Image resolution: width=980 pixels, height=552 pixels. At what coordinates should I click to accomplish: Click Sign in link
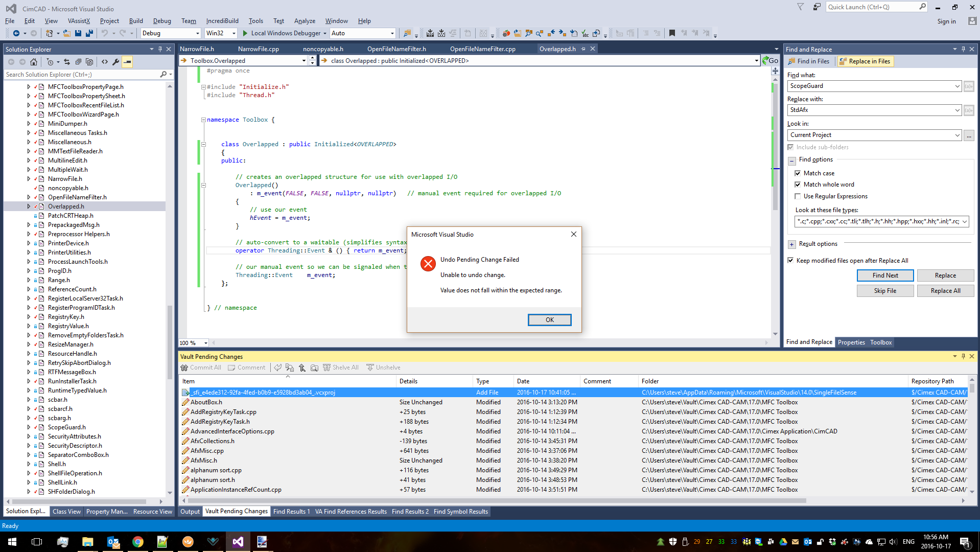coord(946,21)
